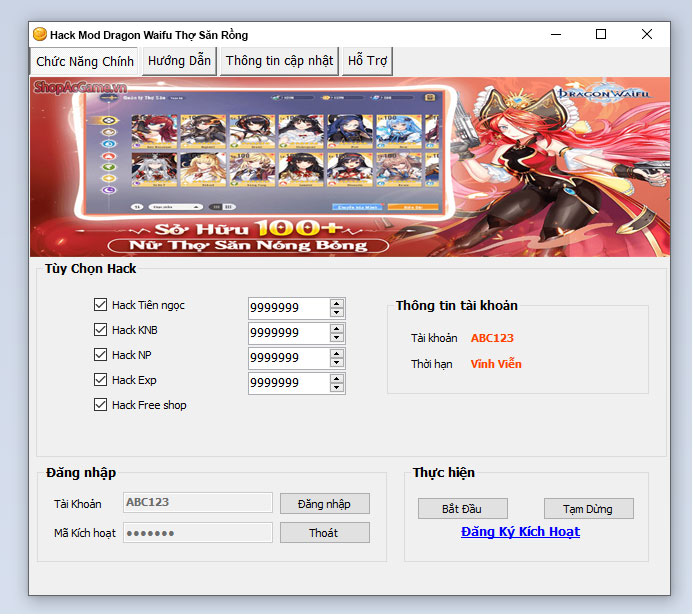
Task: Decrease Hack KNB value with down arrow
Action: coord(337,338)
